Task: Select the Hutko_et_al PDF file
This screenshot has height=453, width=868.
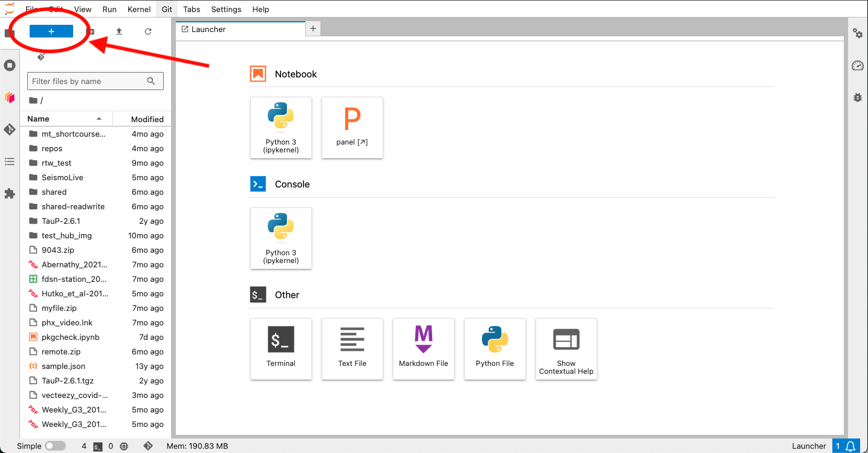Action: [x=96, y=294]
